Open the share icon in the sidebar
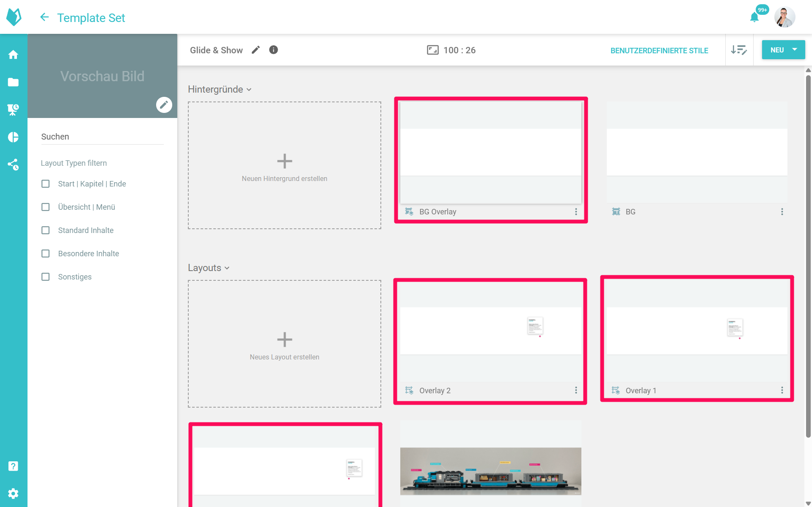 point(13,164)
